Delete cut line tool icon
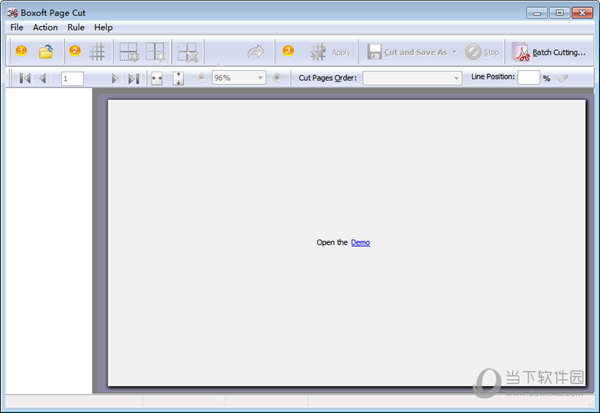Image resolution: width=600 pixels, height=413 pixels. pyautogui.click(x=188, y=52)
